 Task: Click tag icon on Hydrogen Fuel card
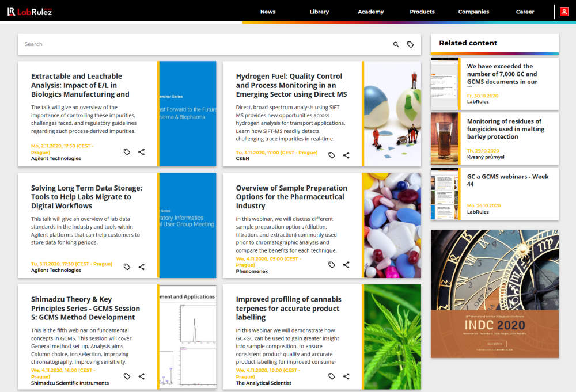pos(332,155)
